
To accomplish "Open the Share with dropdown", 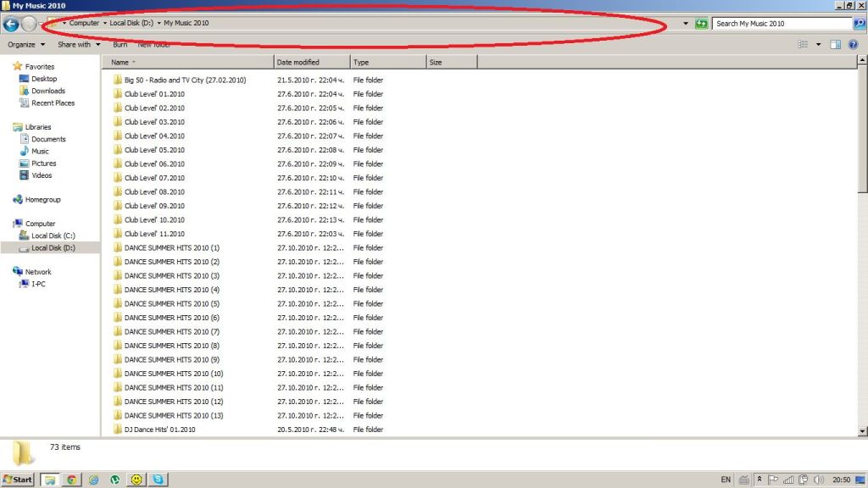I will click(77, 44).
